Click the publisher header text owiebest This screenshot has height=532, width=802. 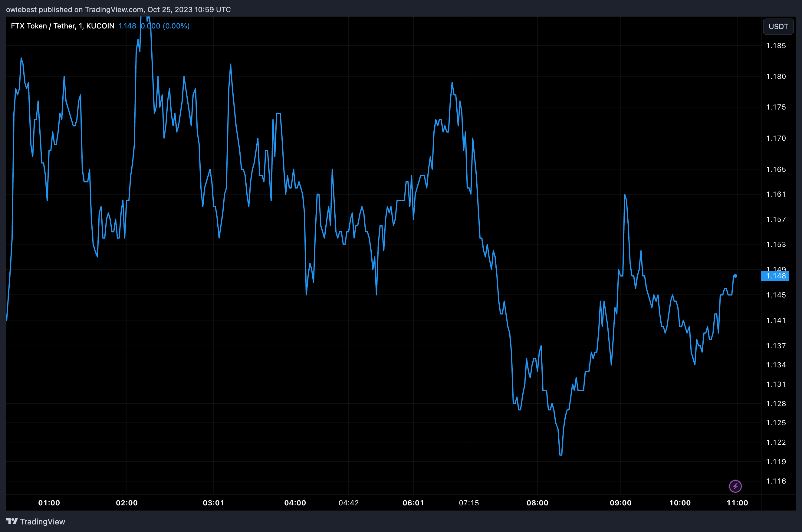[21, 9]
